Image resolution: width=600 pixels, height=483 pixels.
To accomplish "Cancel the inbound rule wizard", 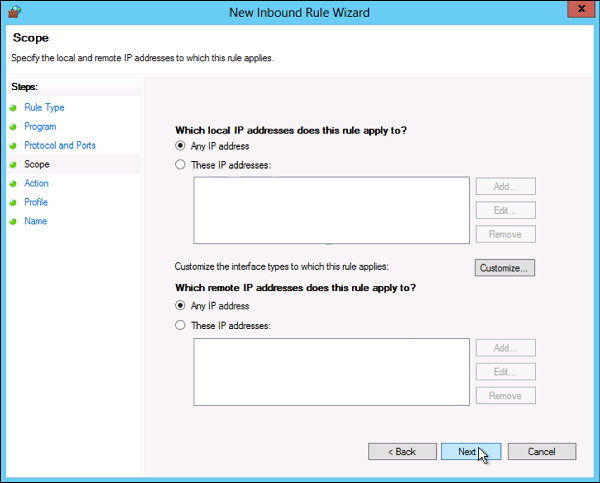I will pyautogui.click(x=542, y=452).
